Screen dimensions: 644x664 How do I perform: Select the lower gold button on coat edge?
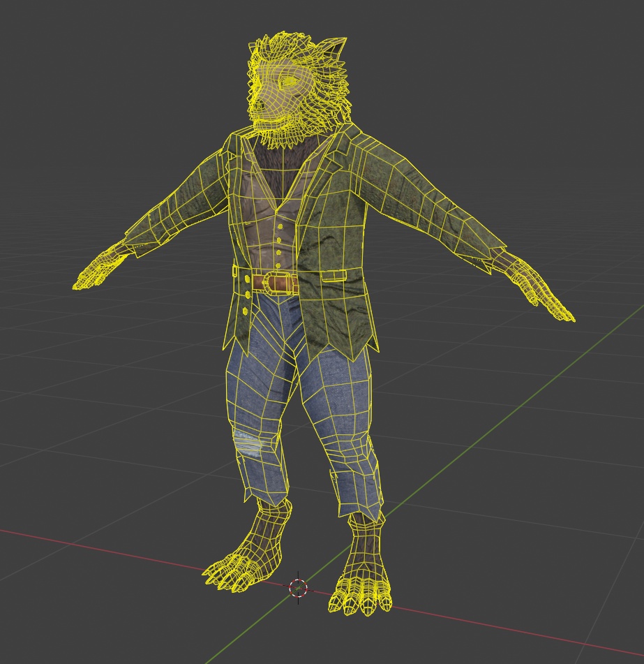[x=246, y=311]
